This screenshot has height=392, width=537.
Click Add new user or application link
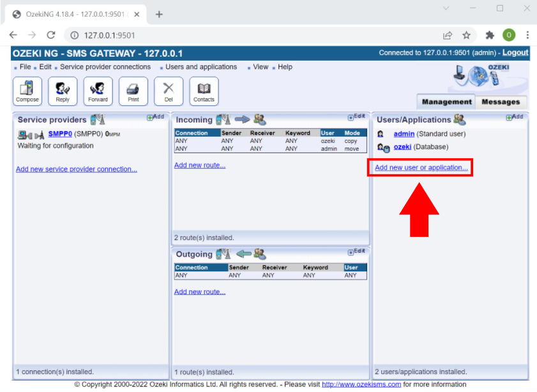(x=421, y=168)
